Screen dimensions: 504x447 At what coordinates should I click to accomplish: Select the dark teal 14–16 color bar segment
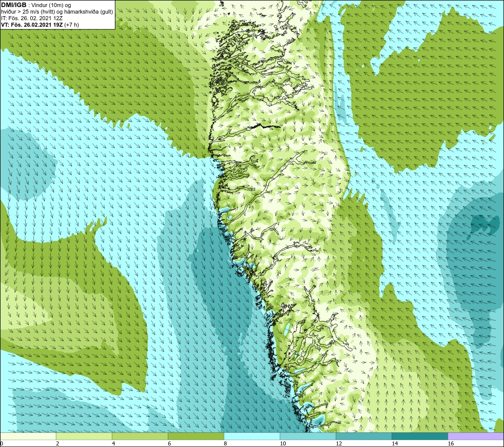click(419, 436)
